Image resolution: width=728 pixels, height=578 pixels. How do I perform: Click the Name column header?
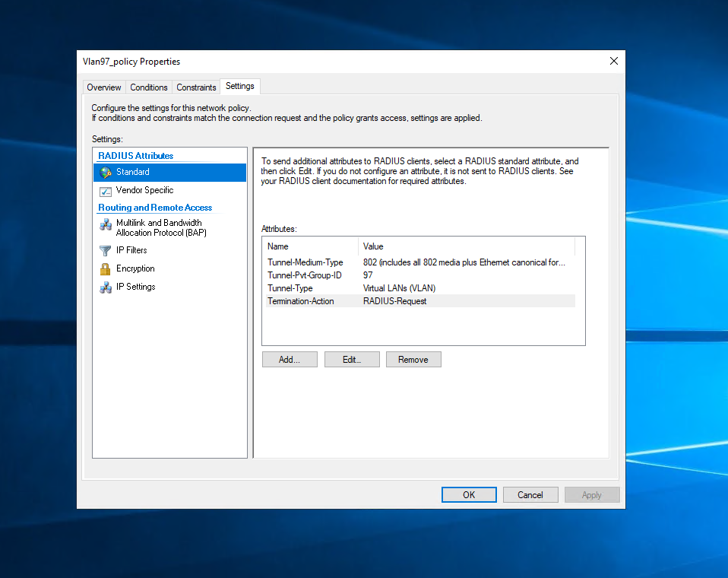[x=311, y=246]
